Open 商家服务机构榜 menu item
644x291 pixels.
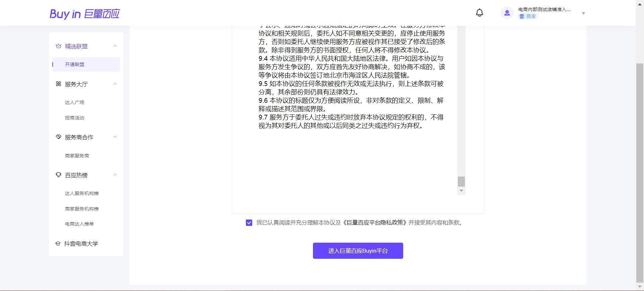(x=82, y=209)
